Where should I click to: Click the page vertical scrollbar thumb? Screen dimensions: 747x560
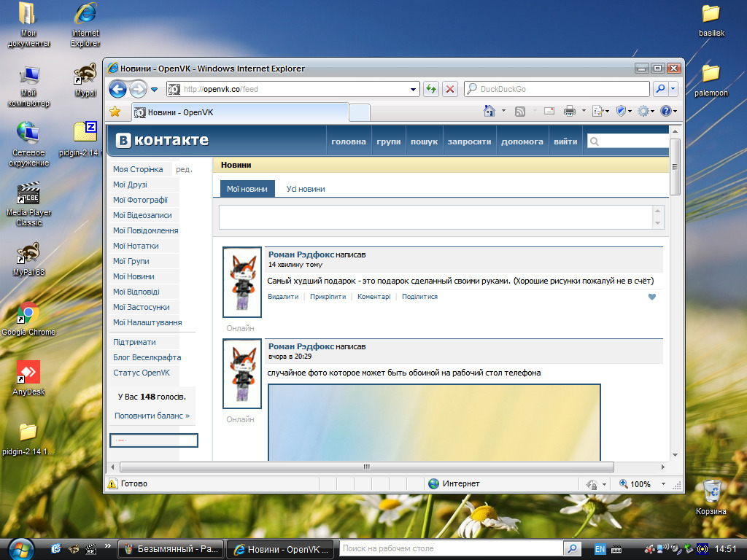point(675,167)
